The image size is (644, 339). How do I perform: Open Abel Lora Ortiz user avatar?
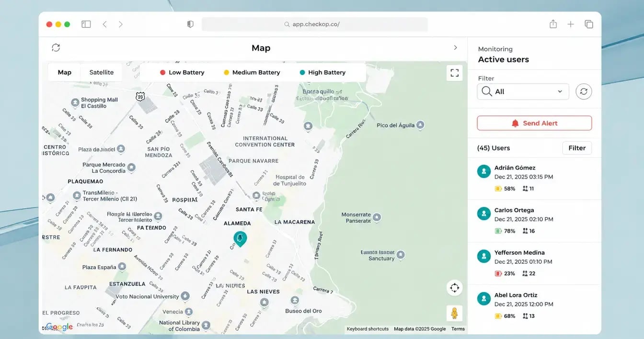(484, 298)
